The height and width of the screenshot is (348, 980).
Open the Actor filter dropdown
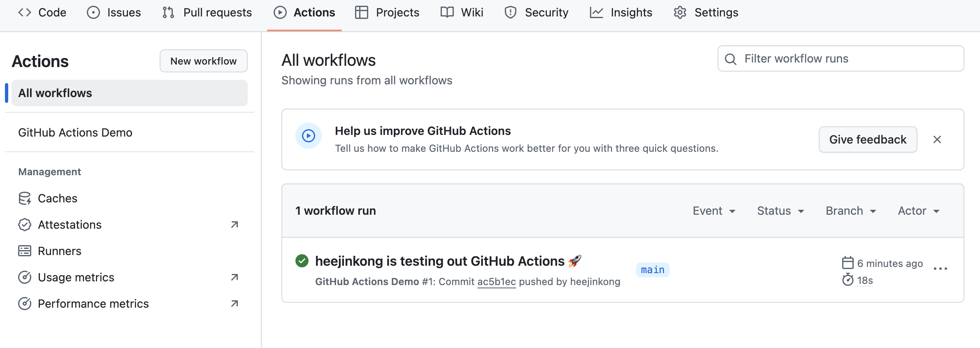[919, 211]
